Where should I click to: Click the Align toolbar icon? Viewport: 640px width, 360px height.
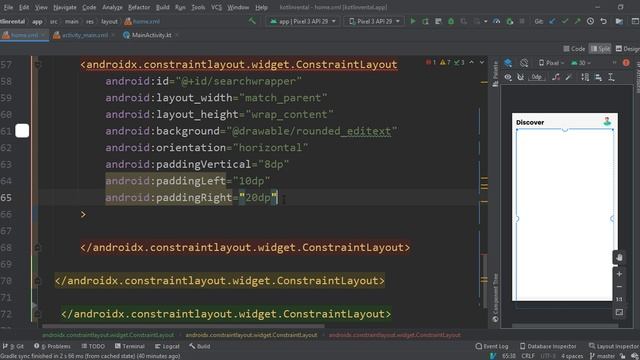[x=598, y=77]
